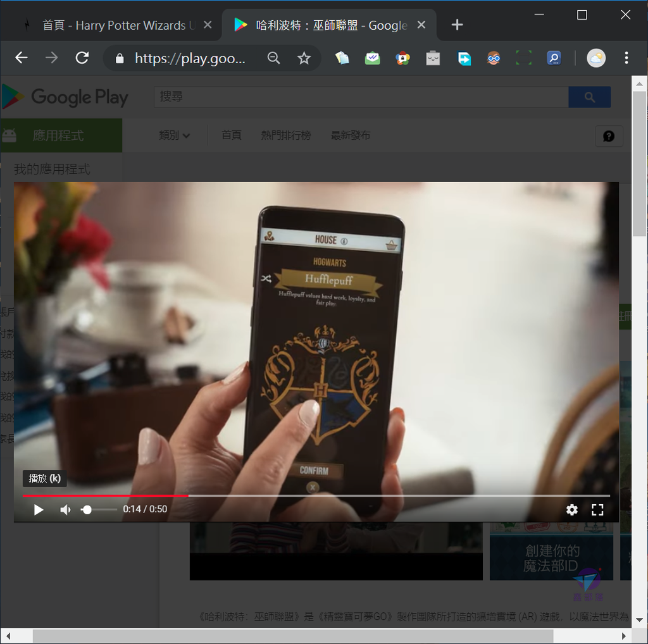Click the vertical scrollbar thumb
This screenshot has width=648, height=644.
(x=639, y=164)
